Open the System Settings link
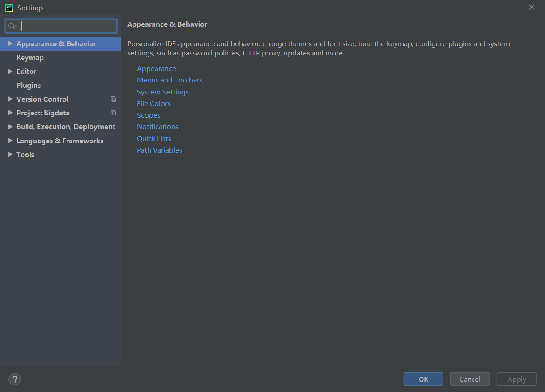 (x=163, y=92)
